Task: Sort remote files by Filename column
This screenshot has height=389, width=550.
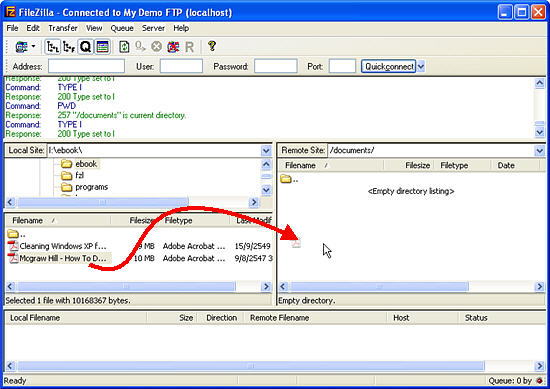Action: tap(331, 165)
